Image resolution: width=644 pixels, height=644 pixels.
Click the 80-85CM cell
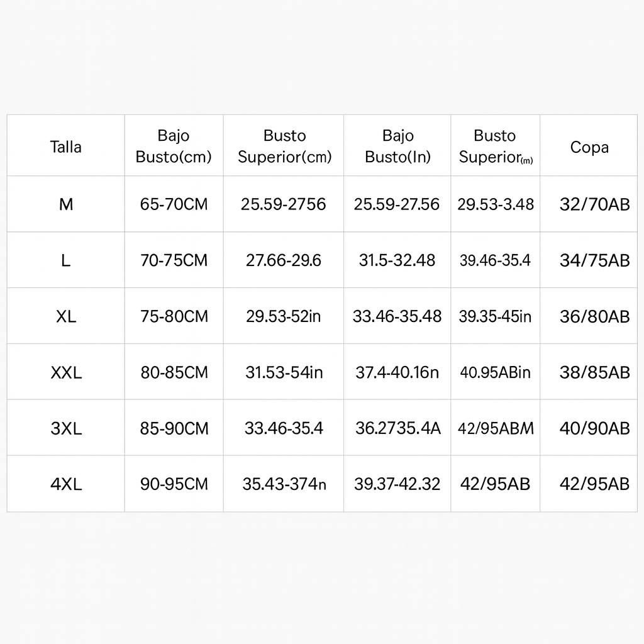coord(174,372)
